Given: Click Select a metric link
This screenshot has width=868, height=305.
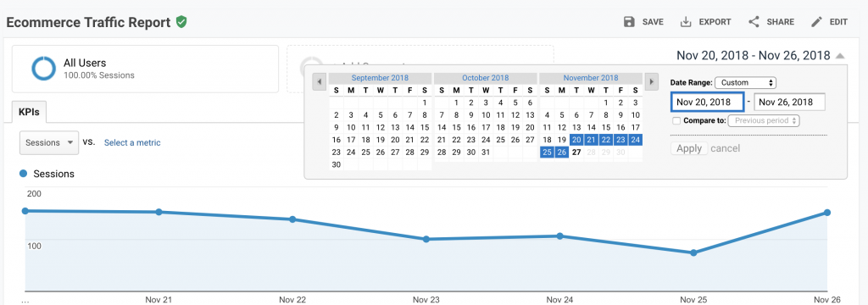Looking at the screenshot, I should coord(132,143).
